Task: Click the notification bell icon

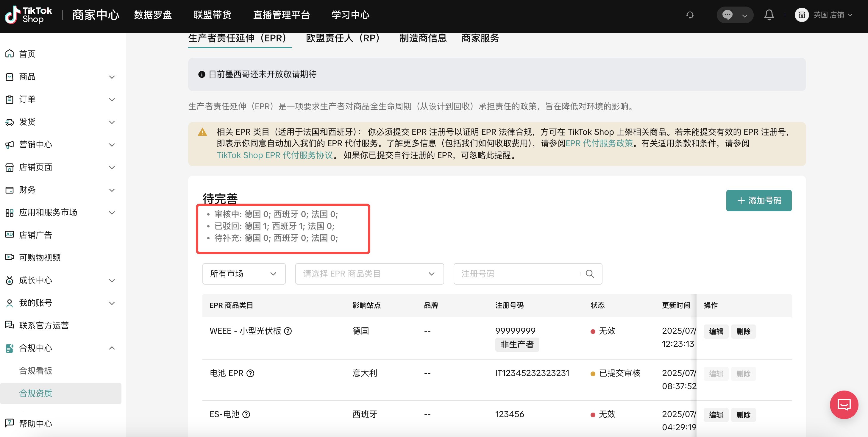Action: pos(769,15)
